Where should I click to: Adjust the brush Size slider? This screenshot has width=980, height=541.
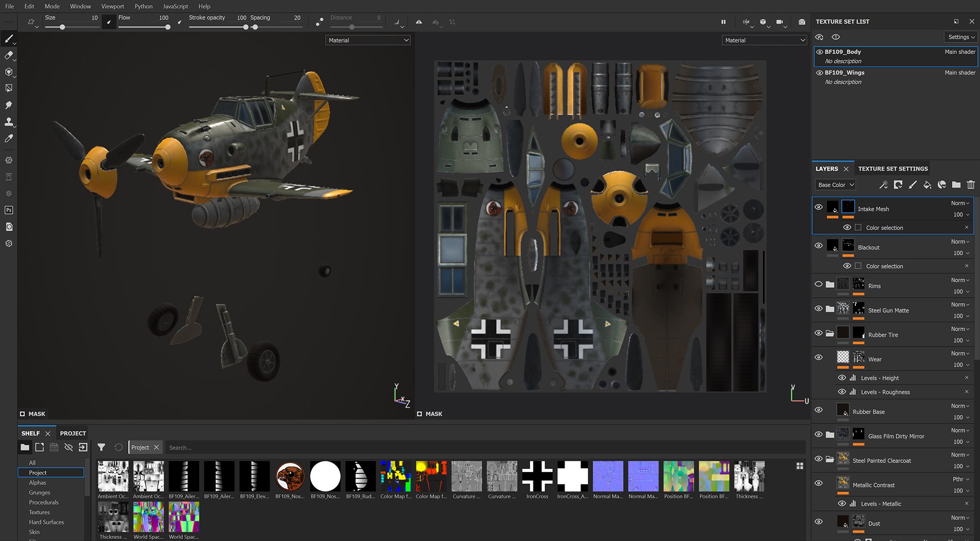[71, 27]
